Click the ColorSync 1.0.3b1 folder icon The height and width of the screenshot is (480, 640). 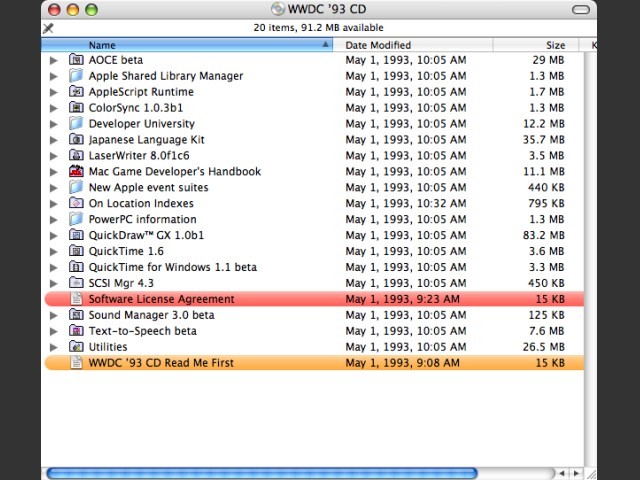(x=76, y=107)
